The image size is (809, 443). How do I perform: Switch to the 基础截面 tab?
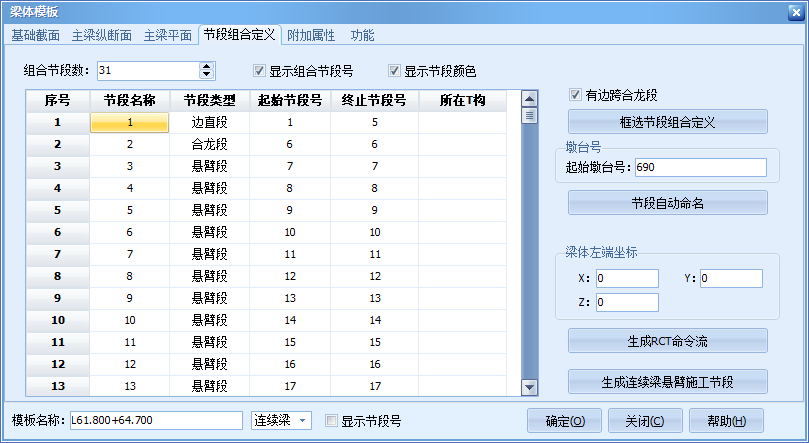(x=36, y=35)
